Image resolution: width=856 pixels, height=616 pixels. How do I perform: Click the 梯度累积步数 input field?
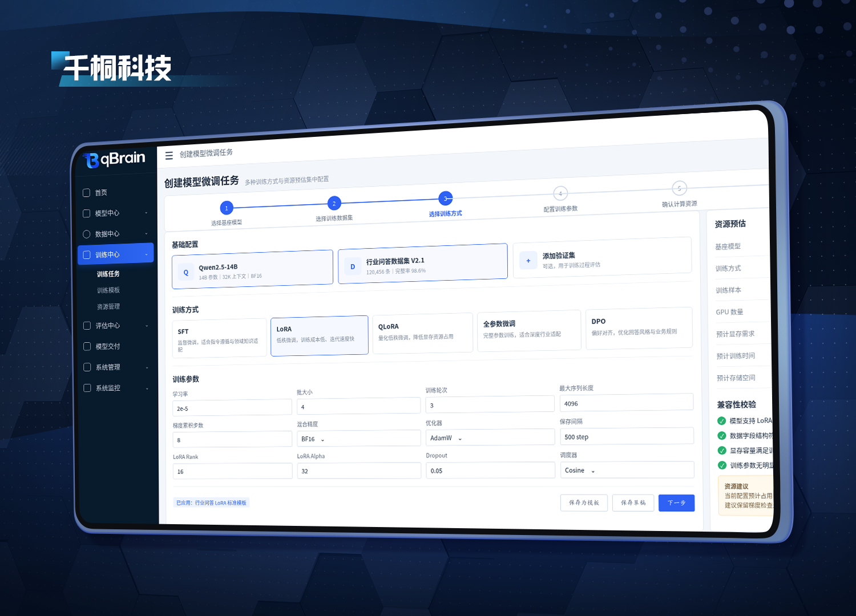pyautogui.click(x=232, y=440)
